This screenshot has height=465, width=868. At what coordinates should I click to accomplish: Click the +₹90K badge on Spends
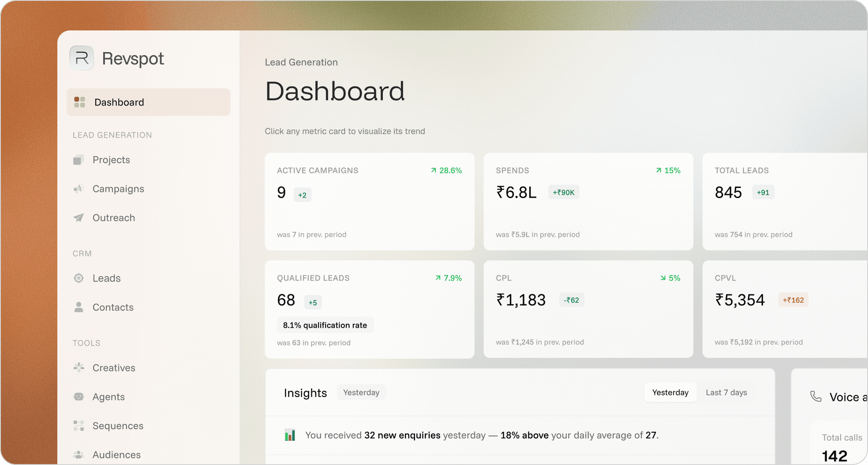pyautogui.click(x=564, y=192)
